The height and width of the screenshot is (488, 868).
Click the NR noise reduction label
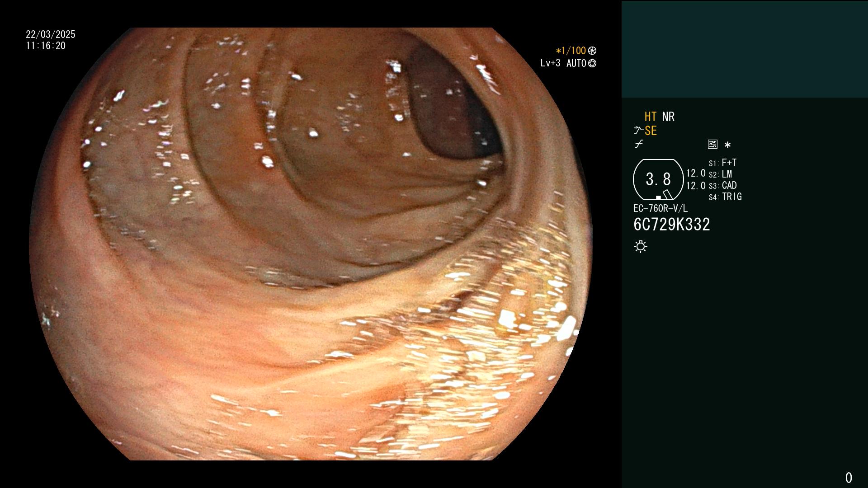(x=668, y=117)
